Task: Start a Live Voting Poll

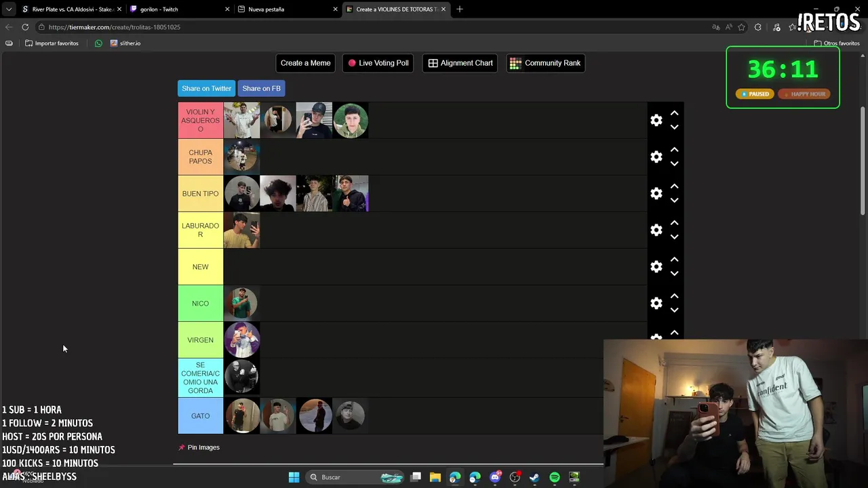Action: pos(378,63)
